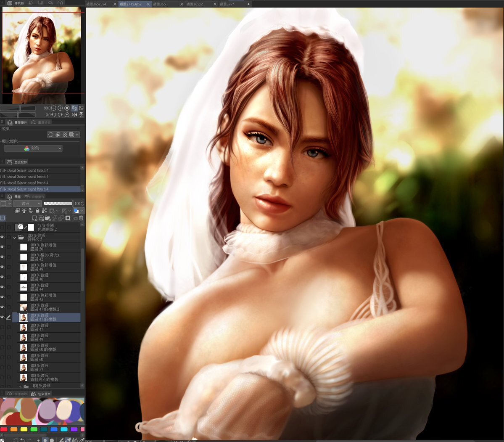Flip the canvas vertically
This screenshot has height=442, width=504.
pyautogui.click(x=81, y=115)
